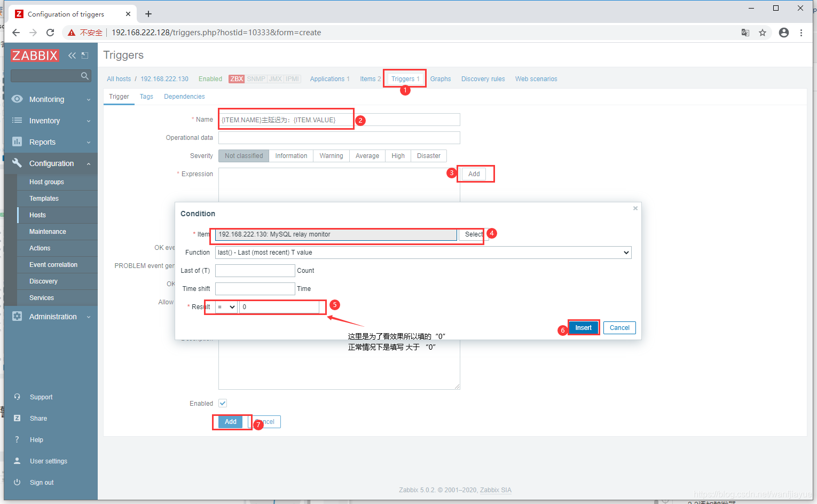Open the browser profile avatar icon
The width and height of the screenshot is (817, 504).
[x=784, y=33]
